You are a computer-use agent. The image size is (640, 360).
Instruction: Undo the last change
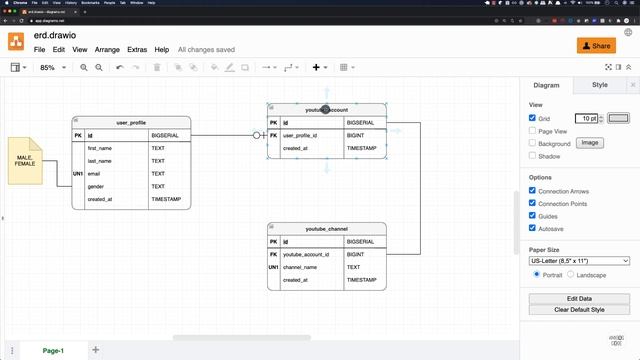(120, 67)
